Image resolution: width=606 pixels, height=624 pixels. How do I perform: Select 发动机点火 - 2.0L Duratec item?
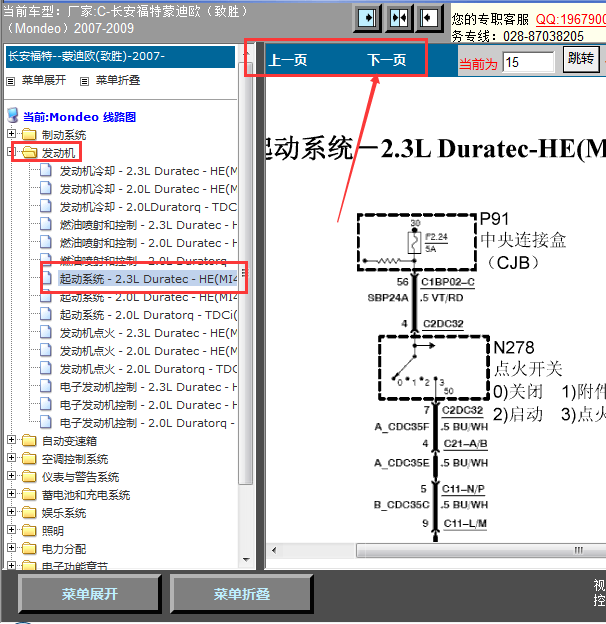click(148, 351)
